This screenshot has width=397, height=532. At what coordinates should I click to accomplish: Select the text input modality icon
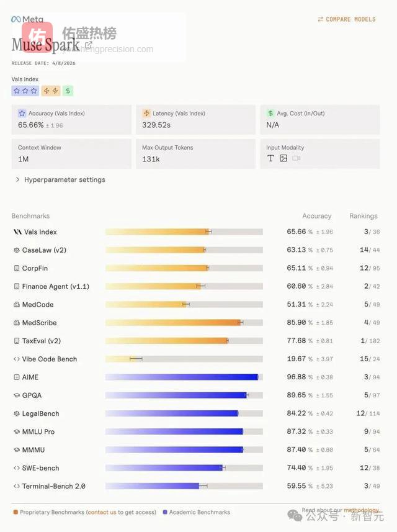point(270,158)
